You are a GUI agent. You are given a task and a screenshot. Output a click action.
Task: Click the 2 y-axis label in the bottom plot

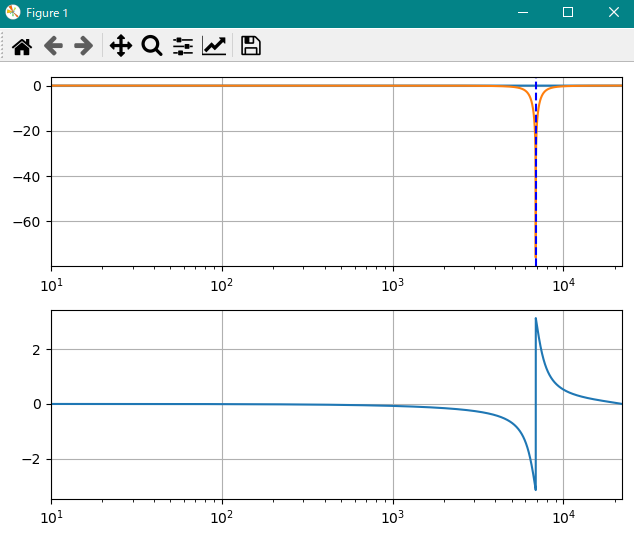36,350
